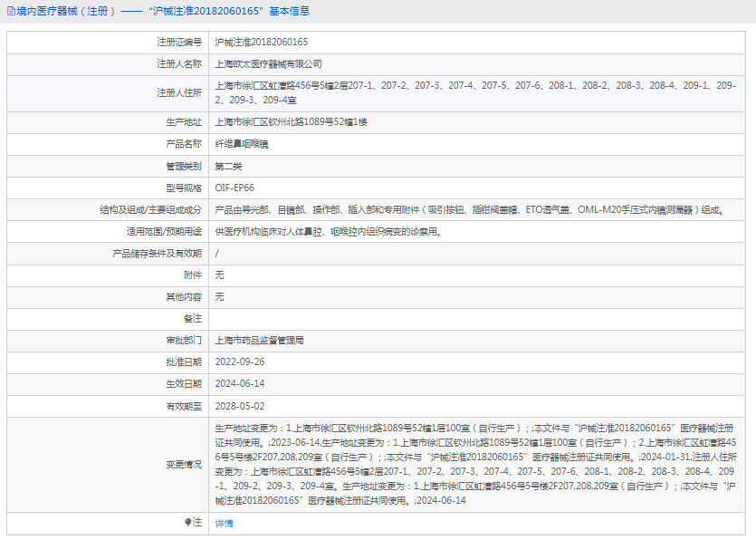Image resolution: width=756 pixels, height=540 pixels.
Task: Click the change-history text in 变更情况 row
Action: coord(476,464)
